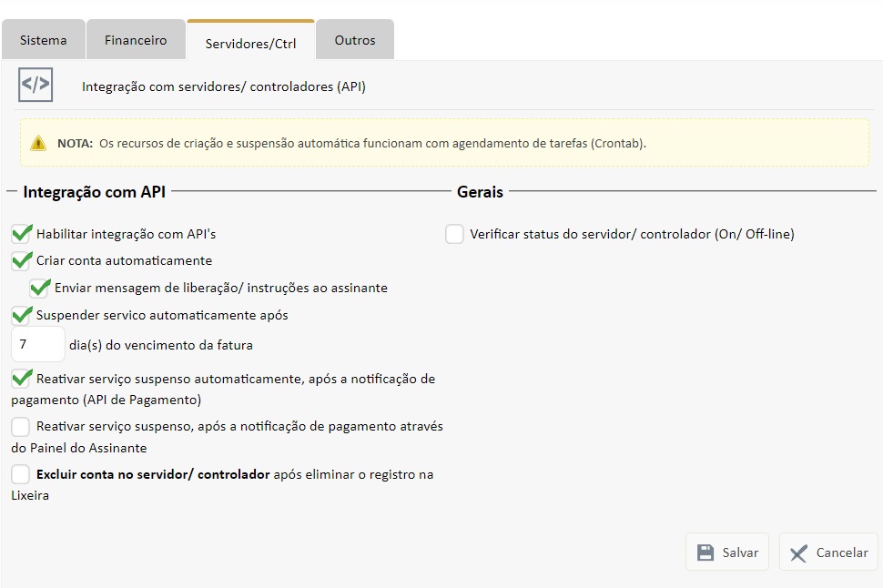883x588 pixels.
Task: Switch to the Sistema tab
Action: (44, 40)
